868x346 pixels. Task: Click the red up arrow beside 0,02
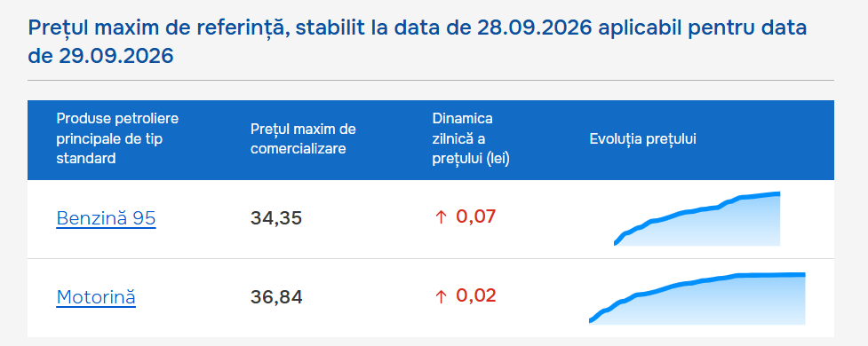[x=441, y=297]
